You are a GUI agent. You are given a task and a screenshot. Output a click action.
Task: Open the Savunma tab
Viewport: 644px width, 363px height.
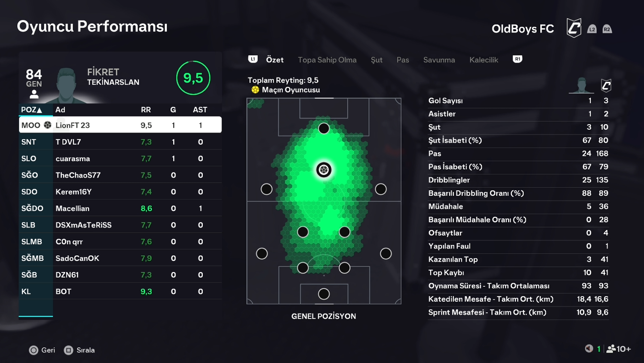point(439,60)
